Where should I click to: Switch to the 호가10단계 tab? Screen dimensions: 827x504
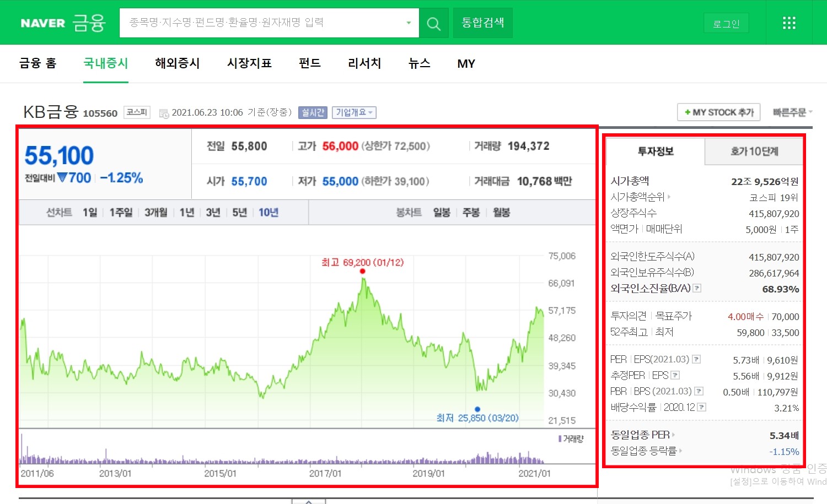pyautogui.click(x=754, y=151)
